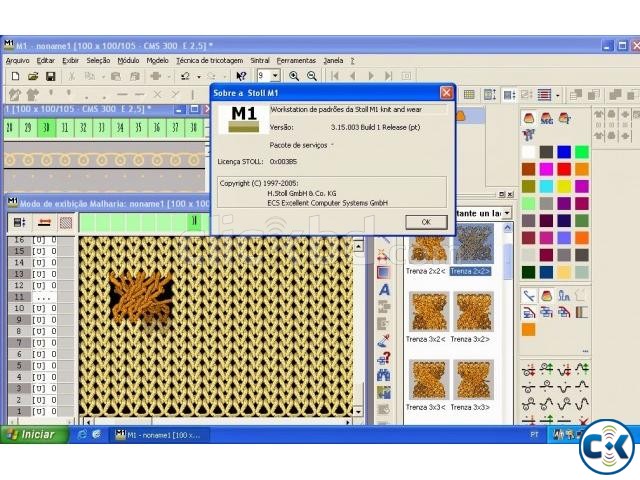Open the undo history dropdown arrow

tap(199, 76)
